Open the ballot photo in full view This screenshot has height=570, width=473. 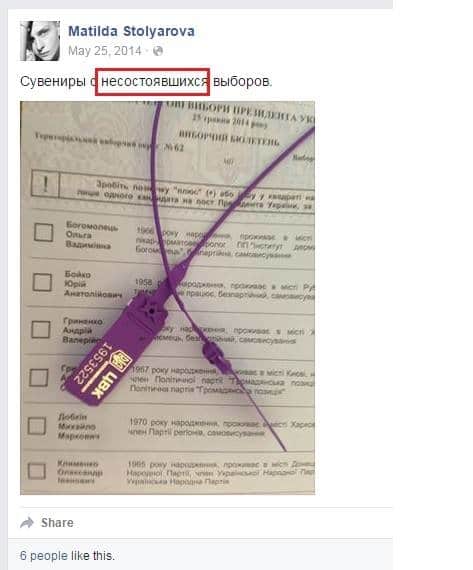[168, 298]
